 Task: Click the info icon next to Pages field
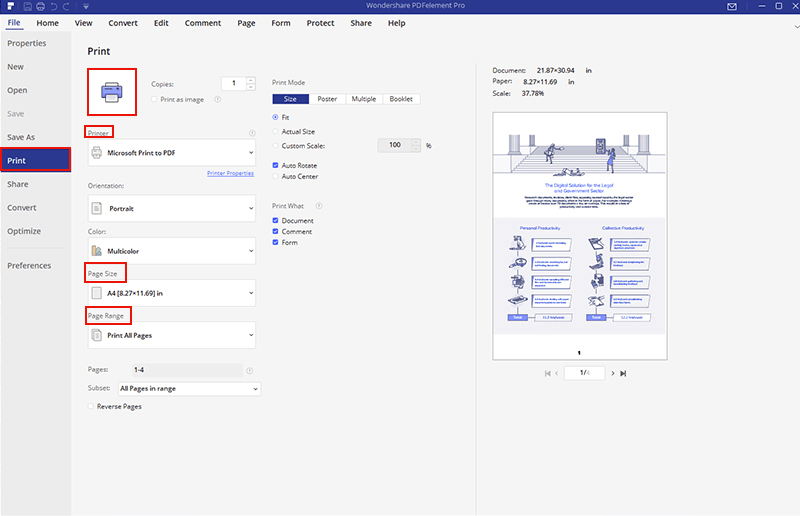249,370
